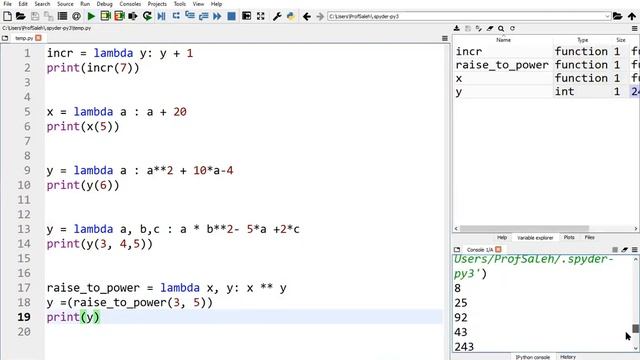Clear console with eraser icon
This screenshot has width=640, height=360.
(624, 249)
